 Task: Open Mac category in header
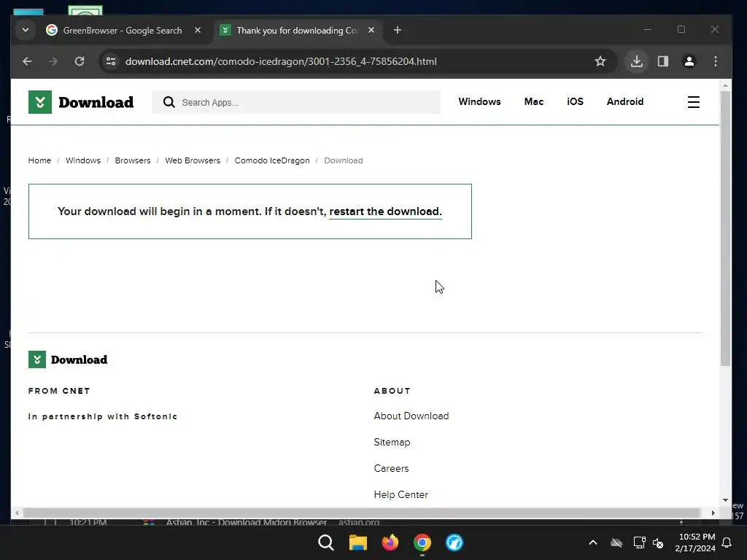[x=533, y=101]
